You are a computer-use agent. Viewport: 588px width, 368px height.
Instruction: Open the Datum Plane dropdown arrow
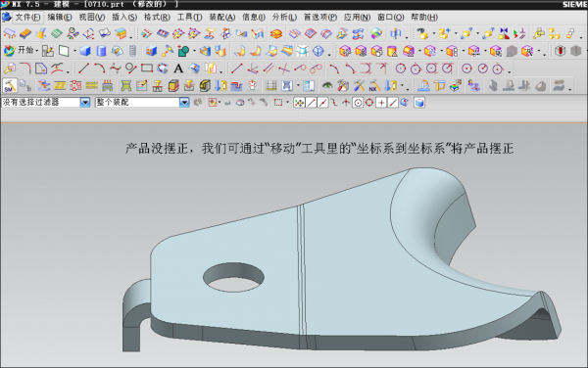[x=74, y=51]
